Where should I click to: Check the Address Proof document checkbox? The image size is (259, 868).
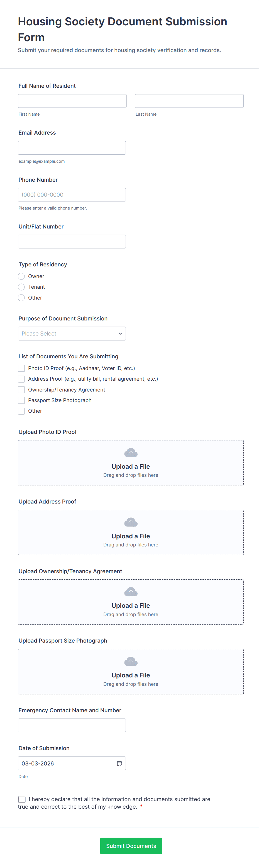21,379
